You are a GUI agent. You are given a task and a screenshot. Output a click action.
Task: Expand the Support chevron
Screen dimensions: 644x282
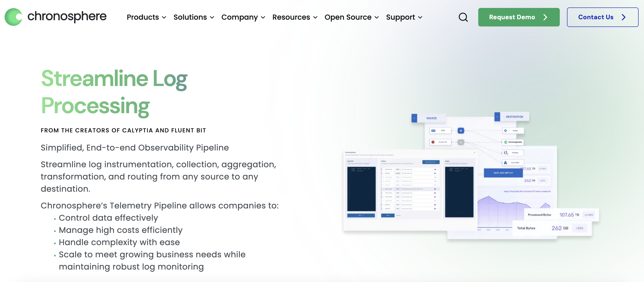pyautogui.click(x=420, y=17)
